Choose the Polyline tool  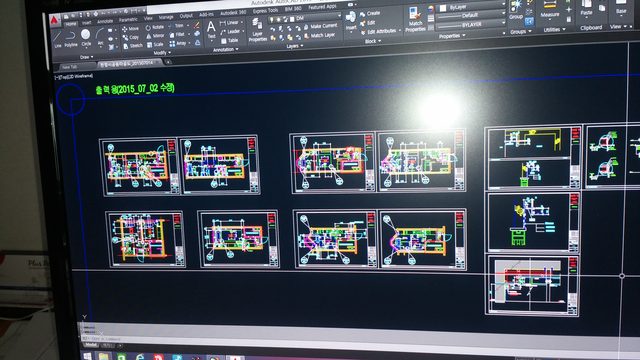[71, 39]
